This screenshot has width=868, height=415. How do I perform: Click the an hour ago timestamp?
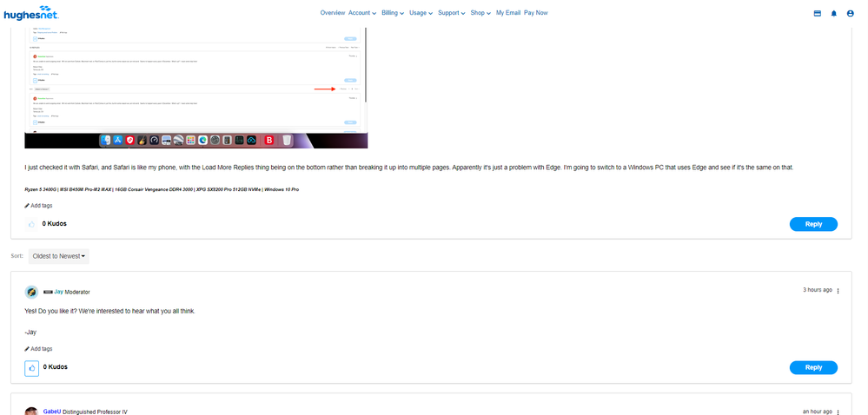tap(817, 412)
